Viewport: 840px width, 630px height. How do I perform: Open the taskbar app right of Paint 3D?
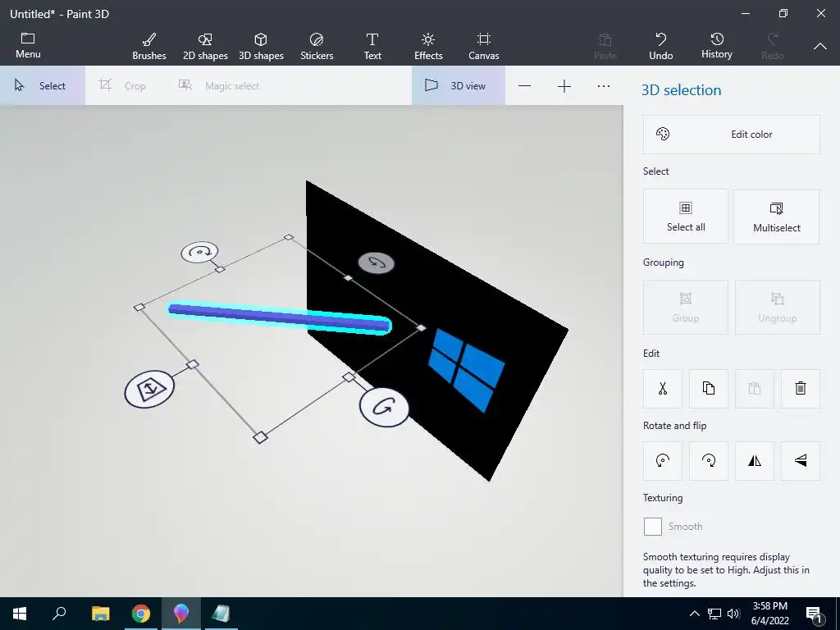(x=221, y=614)
